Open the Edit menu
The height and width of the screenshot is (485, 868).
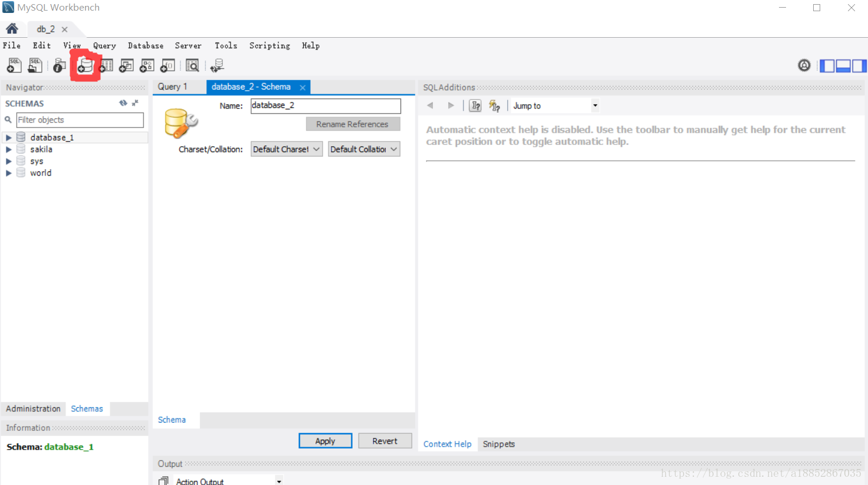(42, 45)
